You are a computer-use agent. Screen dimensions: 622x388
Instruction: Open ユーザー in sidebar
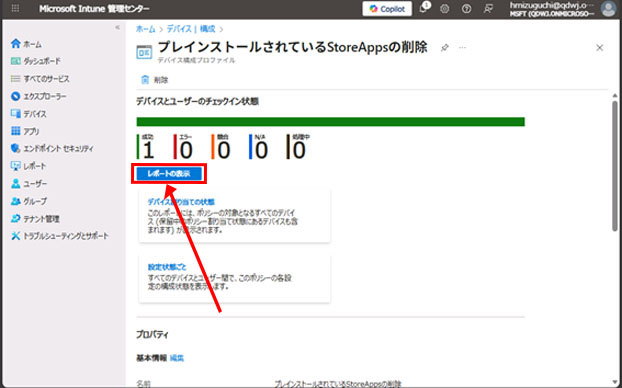[29, 184]
